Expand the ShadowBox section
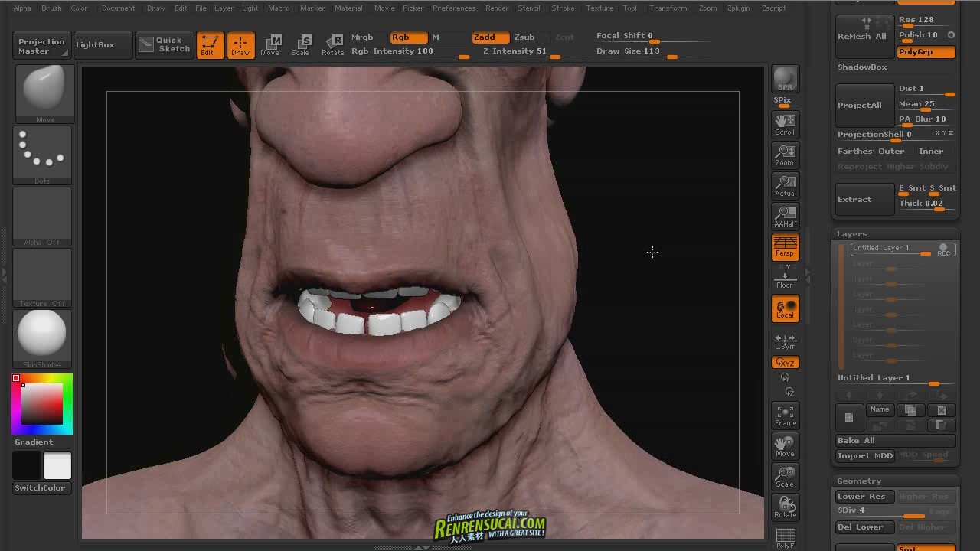 [862, 67]
